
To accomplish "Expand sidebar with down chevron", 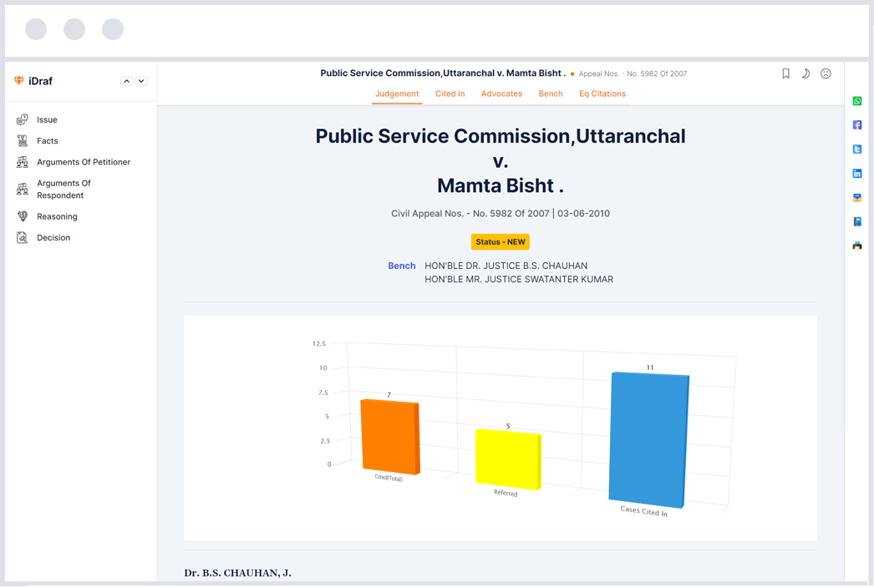I will click(141, 81).
